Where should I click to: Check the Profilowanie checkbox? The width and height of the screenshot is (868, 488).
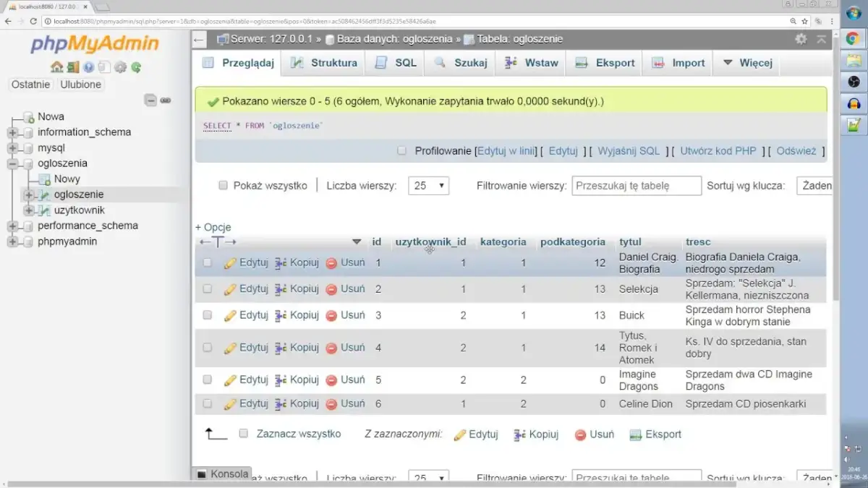click(401, 150)
